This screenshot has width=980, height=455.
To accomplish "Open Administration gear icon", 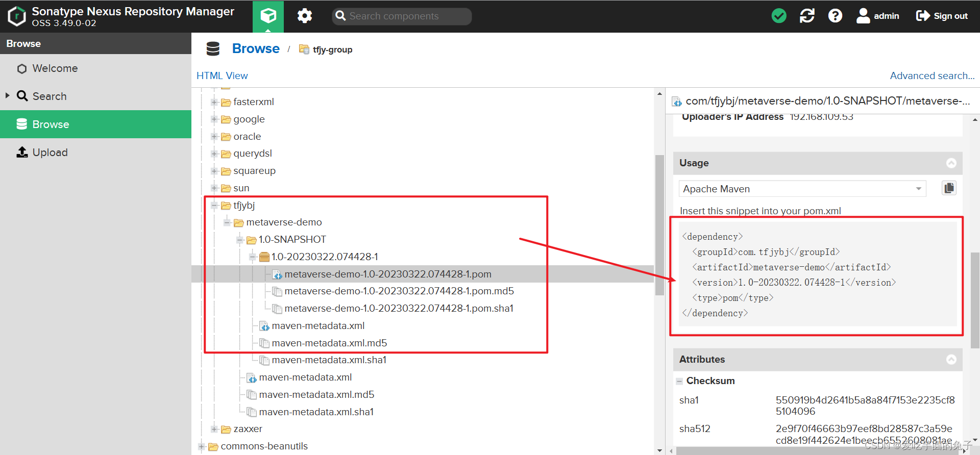I will (305, 16).
